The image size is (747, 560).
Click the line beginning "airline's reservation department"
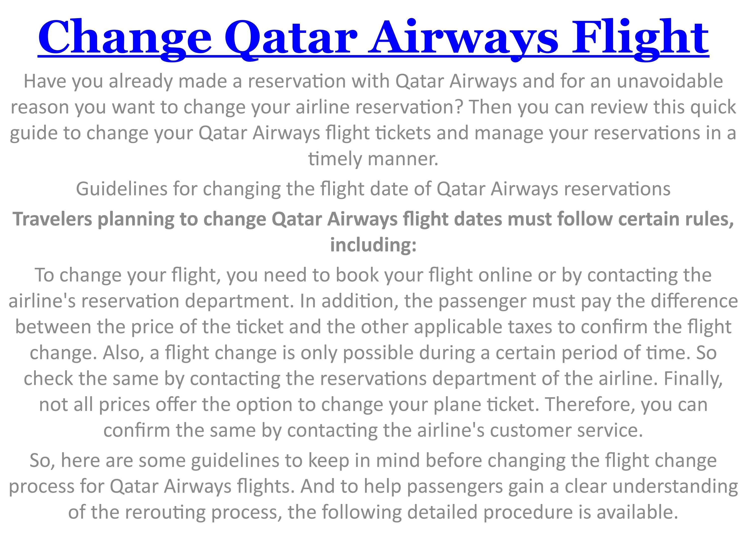(373, 301)
